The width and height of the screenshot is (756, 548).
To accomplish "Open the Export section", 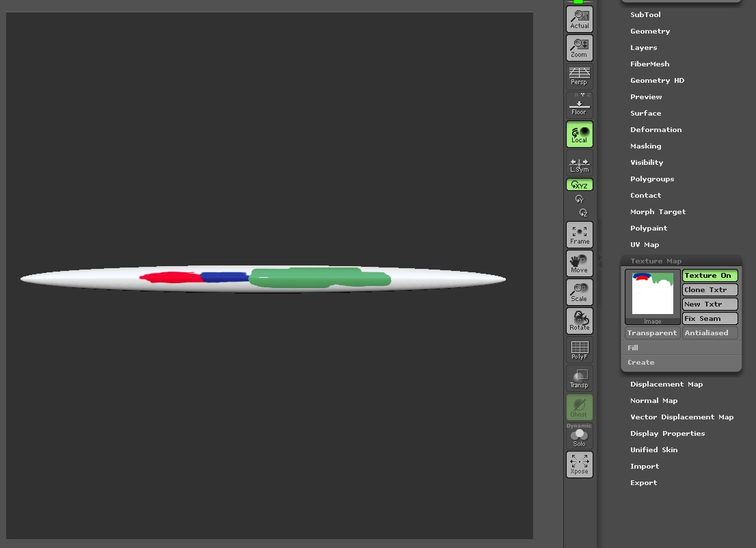I will 644,482.
